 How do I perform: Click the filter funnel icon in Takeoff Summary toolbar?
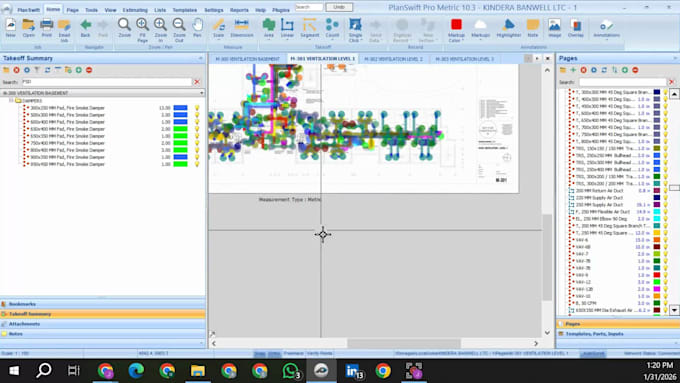point(37,70)
